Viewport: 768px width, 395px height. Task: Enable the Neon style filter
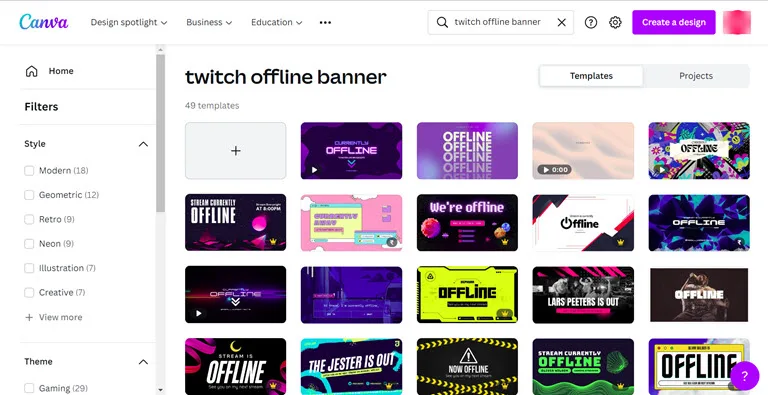click(29, 244)
